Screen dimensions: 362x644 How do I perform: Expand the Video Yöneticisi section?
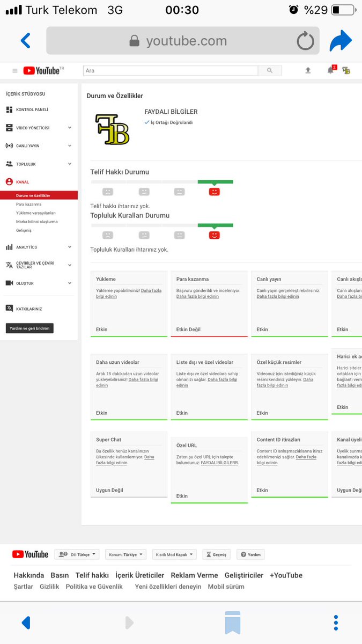coord(70,128)
